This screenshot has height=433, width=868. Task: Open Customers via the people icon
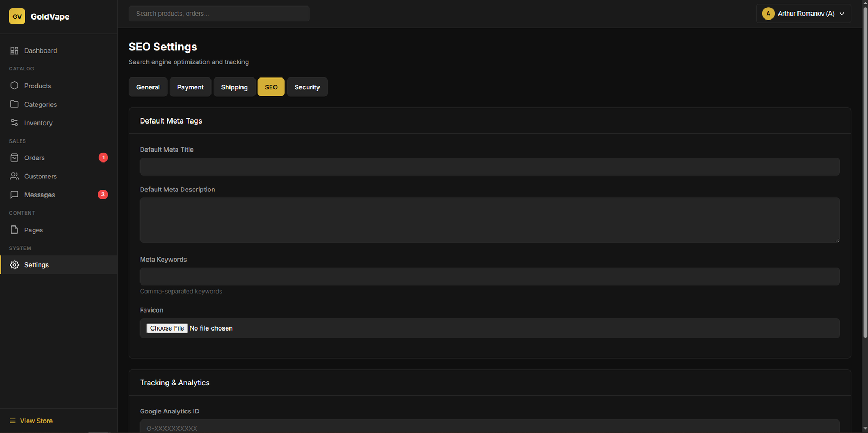[x=15, y=176]
